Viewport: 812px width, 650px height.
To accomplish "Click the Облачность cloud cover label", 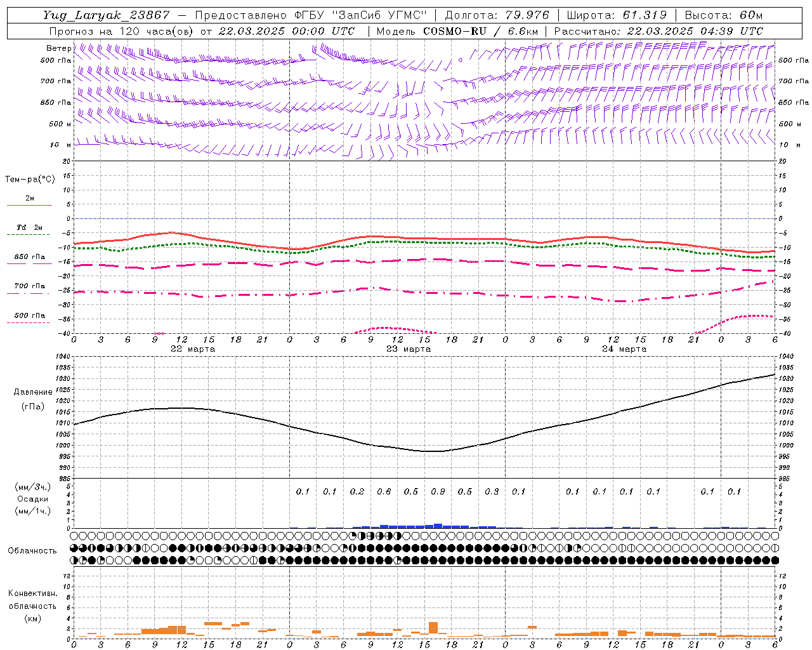I will pyautogui.click(x=32, y=551).
